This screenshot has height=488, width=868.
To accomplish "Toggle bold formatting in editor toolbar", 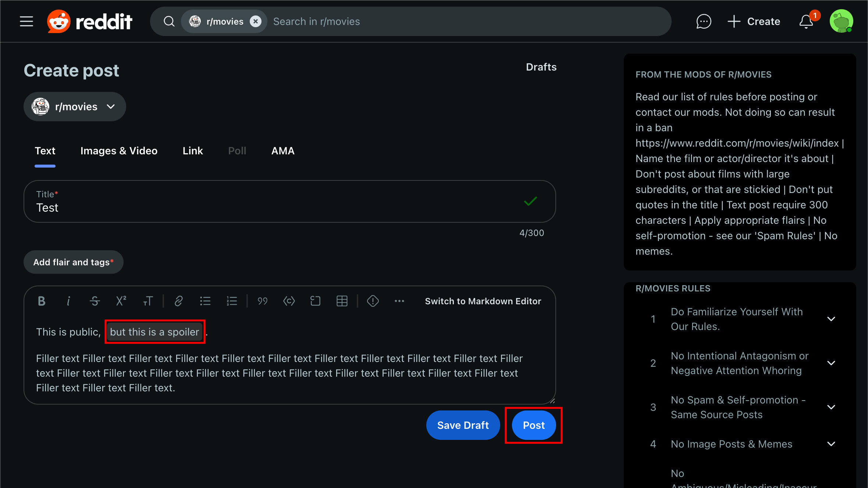I will [x=42, y=301].
